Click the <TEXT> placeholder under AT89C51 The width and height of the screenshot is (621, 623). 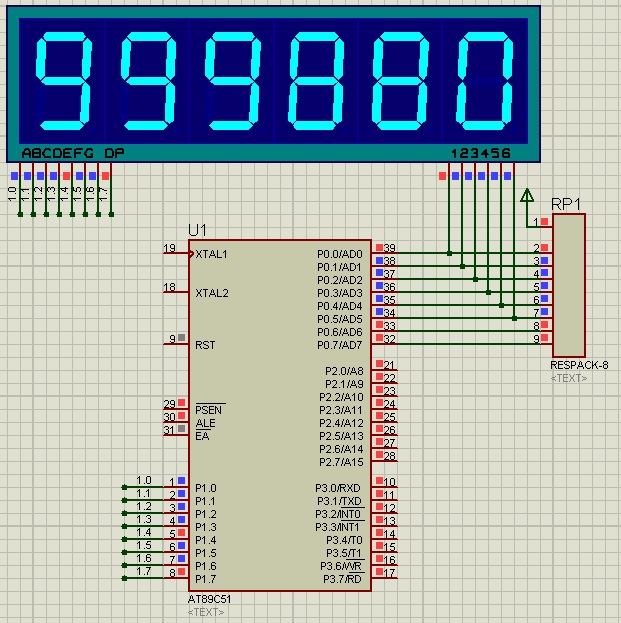pyautogui.click(x=206, y=612)
